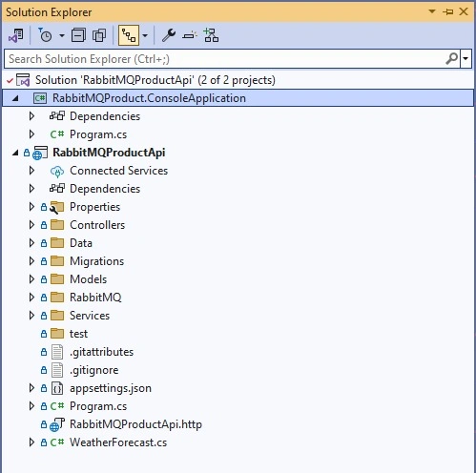The width and height of the screenshot is (476, 473).
Task: Click the .gitattributes file icon
Action: pyautogui.click(x=57, y=352)
